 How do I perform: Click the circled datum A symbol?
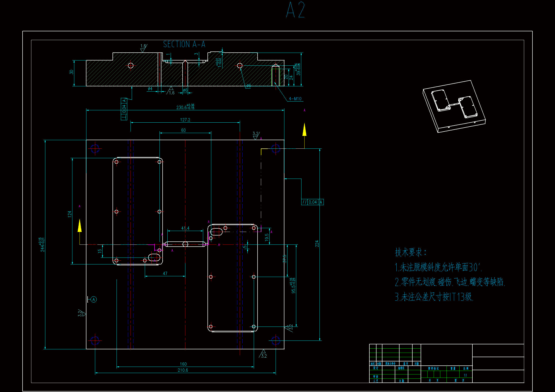point(94,300)
